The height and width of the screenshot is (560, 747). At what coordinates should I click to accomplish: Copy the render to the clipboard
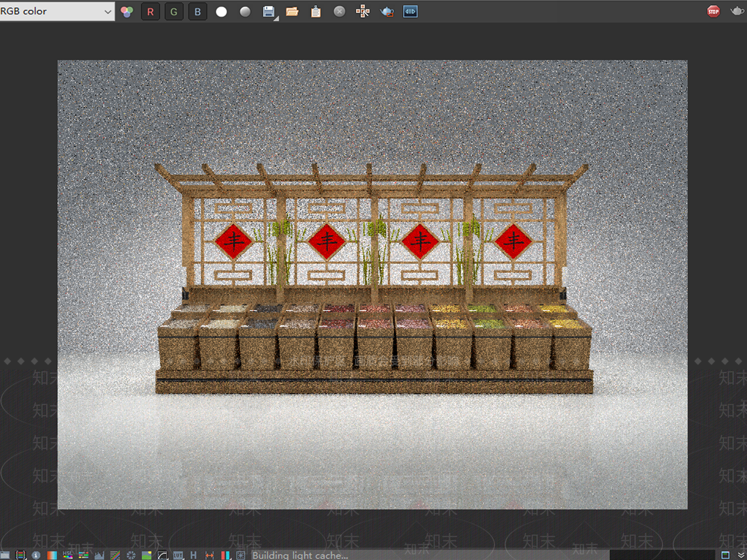tap(316, 12)
